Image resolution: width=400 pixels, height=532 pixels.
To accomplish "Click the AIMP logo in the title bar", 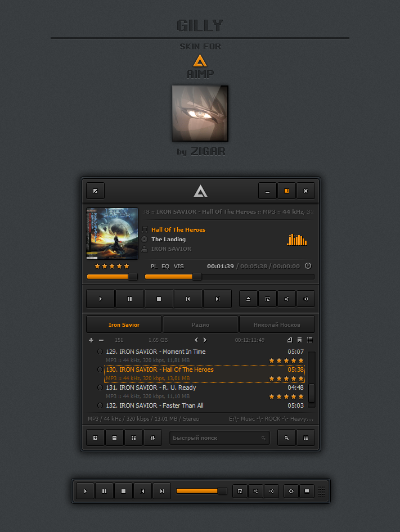I will [200, 191].
